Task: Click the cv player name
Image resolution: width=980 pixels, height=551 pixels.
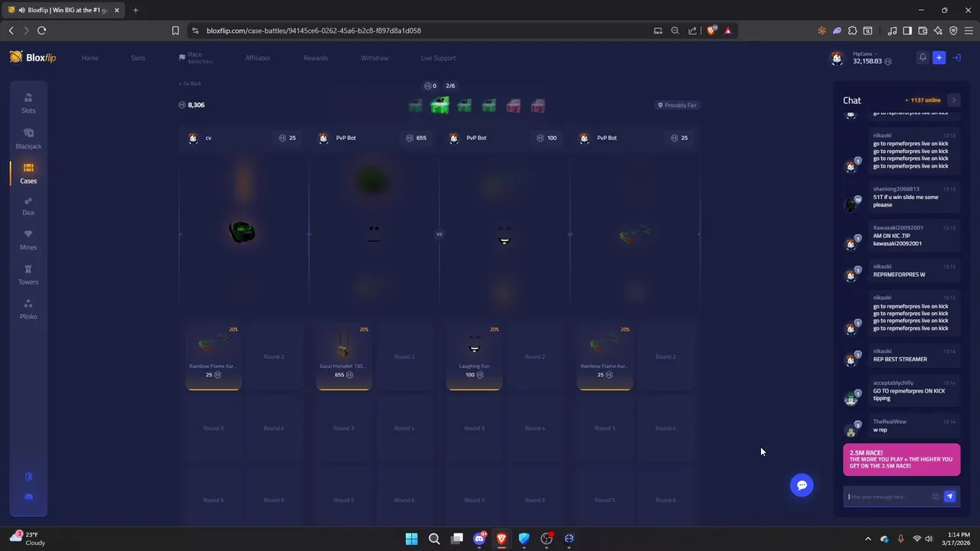Action: pos(208,138)
